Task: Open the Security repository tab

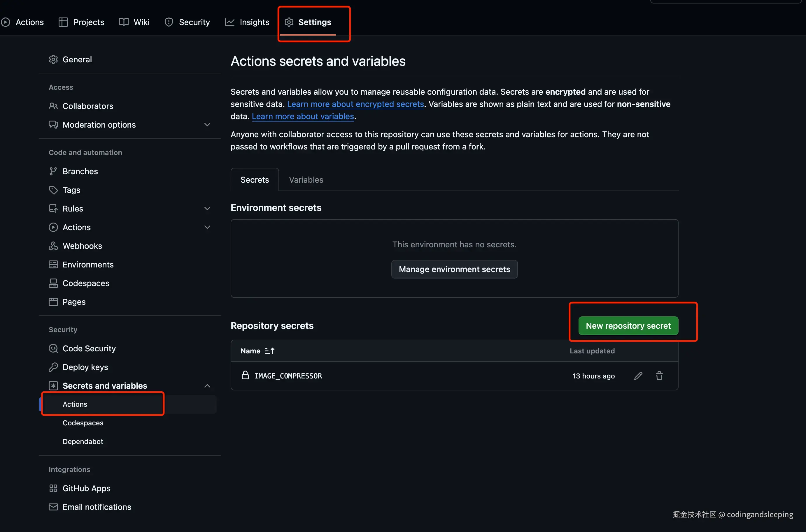Action: [187, 22]
